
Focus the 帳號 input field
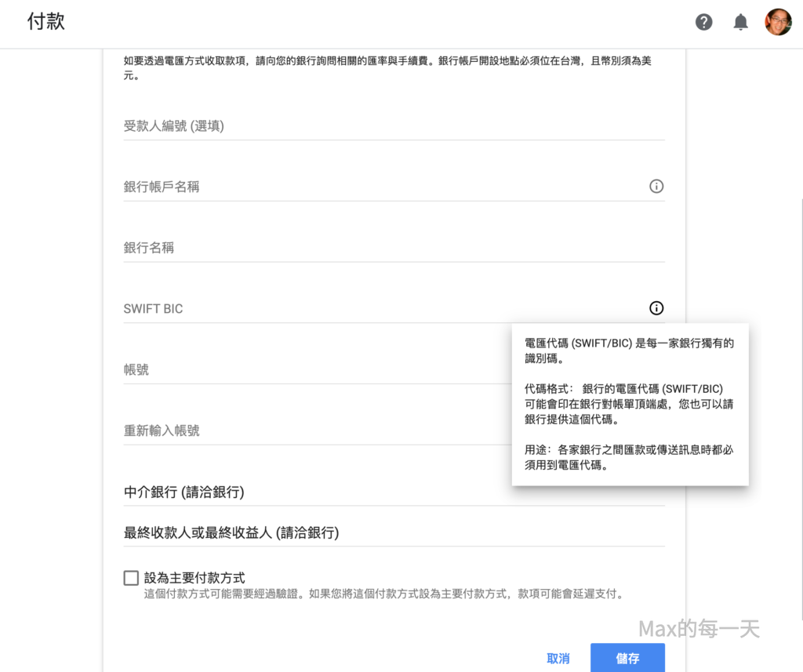pyautogui.click(x=314, y=369)
